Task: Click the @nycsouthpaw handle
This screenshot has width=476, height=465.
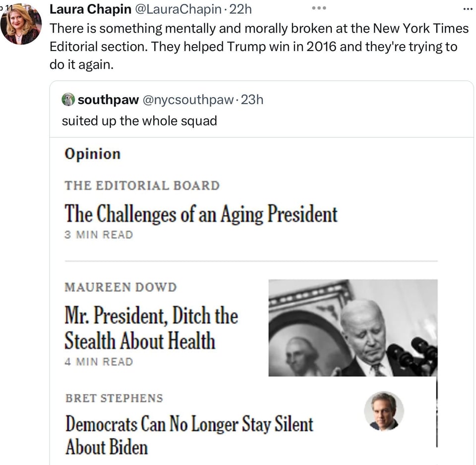Action: (187, 100)
